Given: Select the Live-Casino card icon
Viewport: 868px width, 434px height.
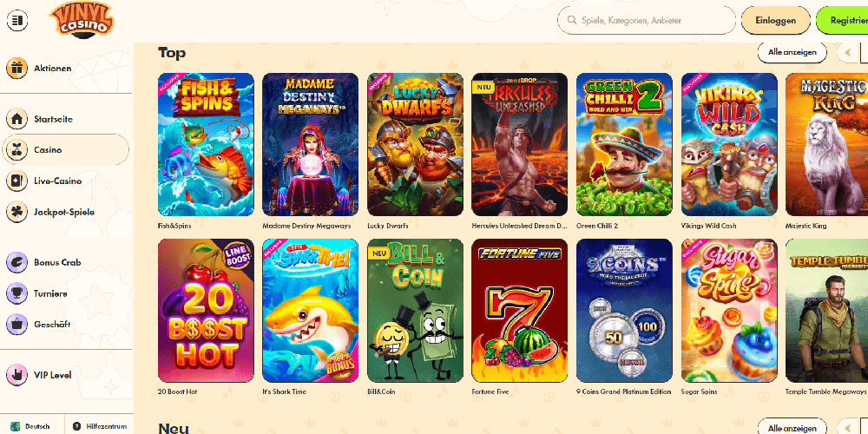Looking at the screenshot, I should [x=16, y=181].
